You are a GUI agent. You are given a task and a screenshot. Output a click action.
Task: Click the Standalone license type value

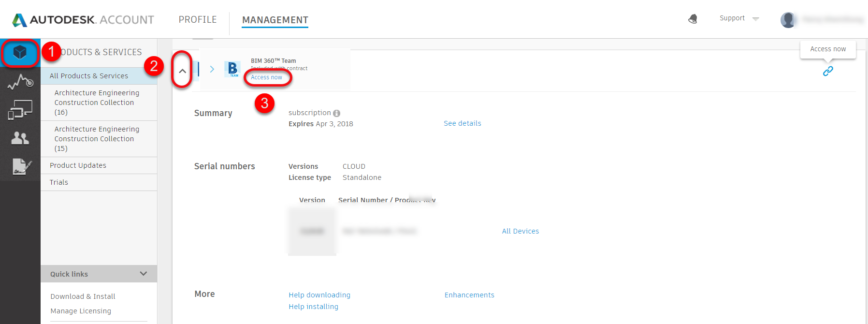(362, 177)
